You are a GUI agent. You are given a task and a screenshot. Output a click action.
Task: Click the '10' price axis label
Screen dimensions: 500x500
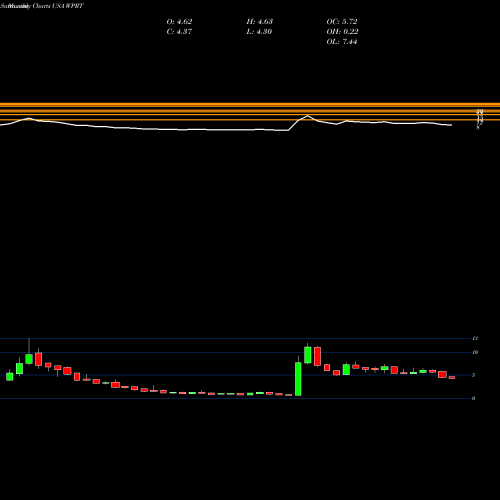pyautogui.click(x=475, y=352)
